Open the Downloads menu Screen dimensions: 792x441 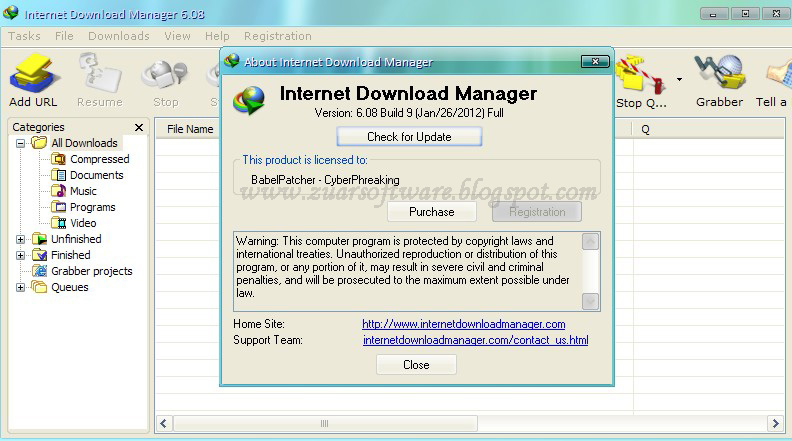click(x=119, y=36)
